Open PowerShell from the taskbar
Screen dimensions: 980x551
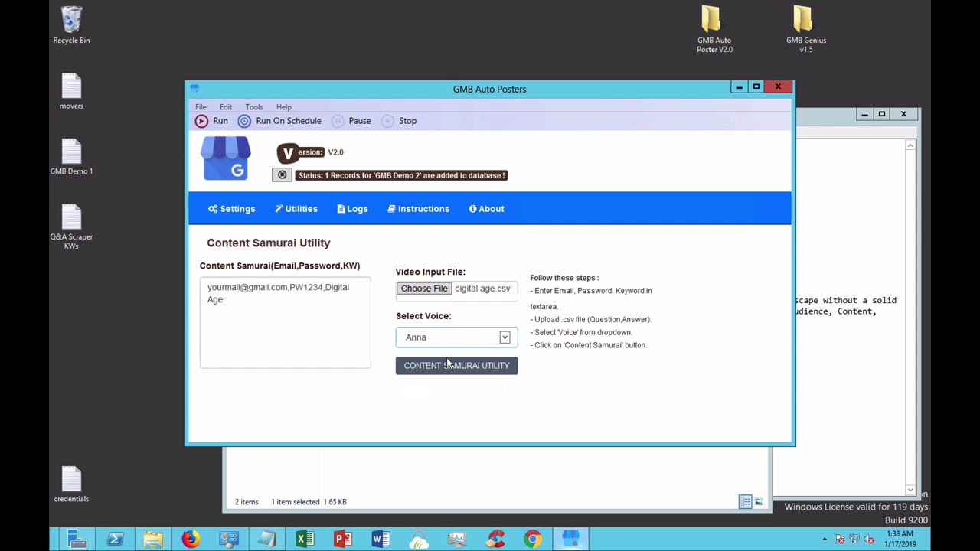pos(115,540)
